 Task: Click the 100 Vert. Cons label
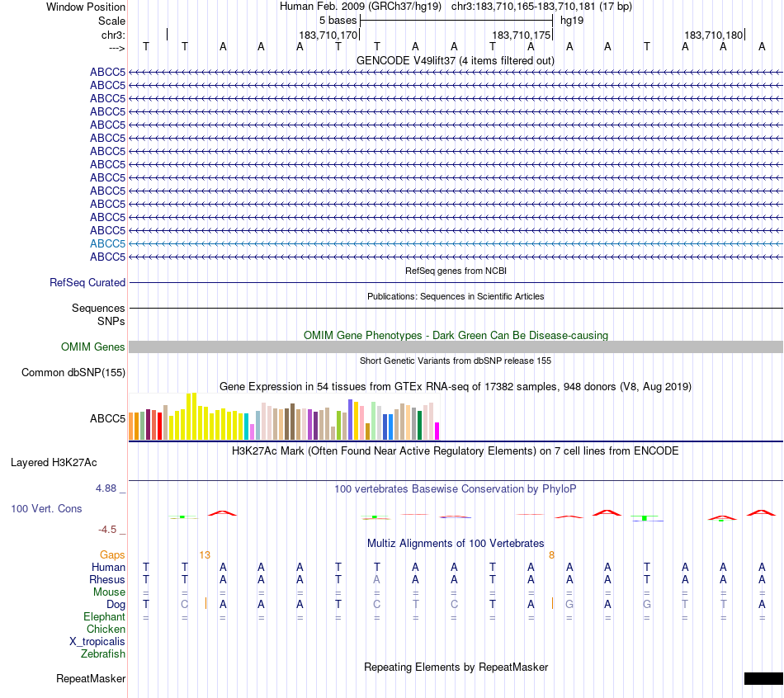(x=46, y=509)
